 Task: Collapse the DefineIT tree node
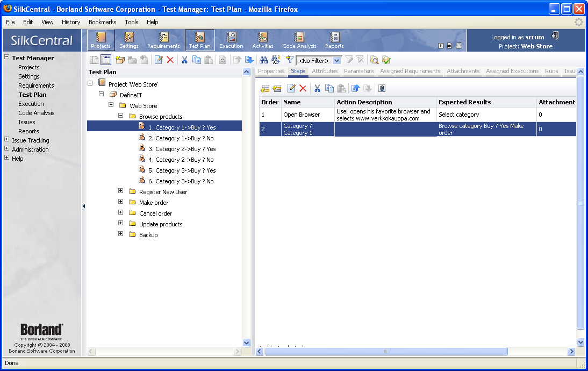coord(101,94)
